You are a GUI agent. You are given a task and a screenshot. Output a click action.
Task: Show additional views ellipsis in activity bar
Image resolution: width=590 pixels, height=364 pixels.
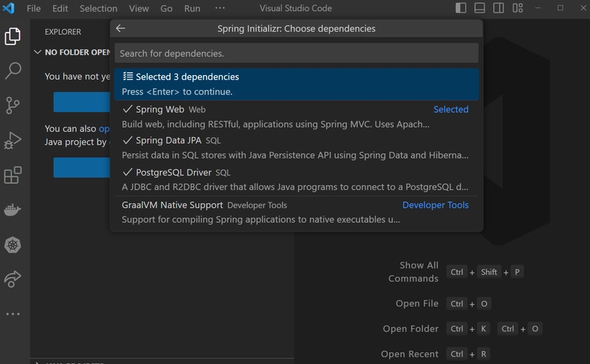[13, 314]
